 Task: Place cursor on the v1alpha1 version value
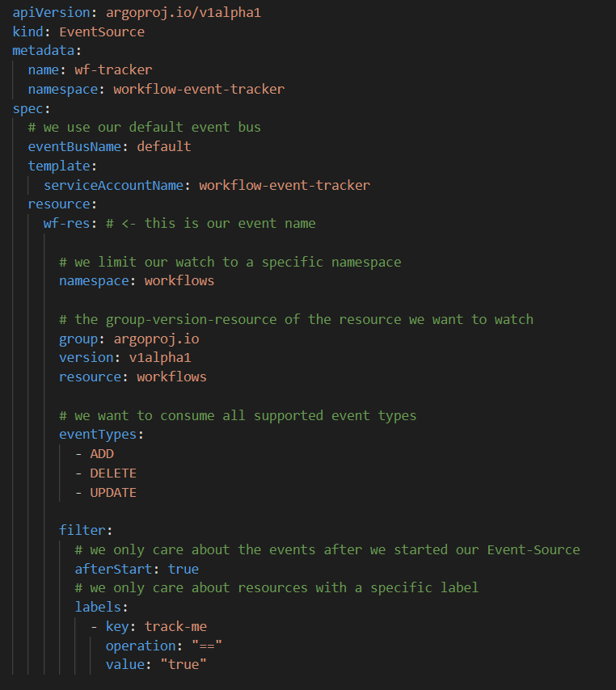coord(160,358)
